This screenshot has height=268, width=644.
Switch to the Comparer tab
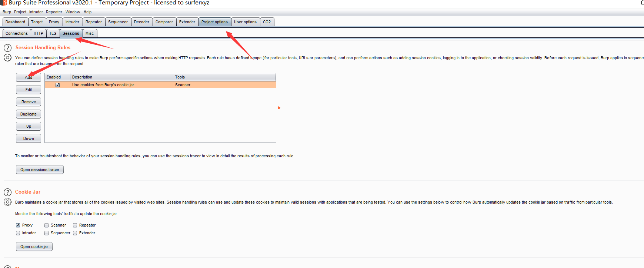coord(164,22)
